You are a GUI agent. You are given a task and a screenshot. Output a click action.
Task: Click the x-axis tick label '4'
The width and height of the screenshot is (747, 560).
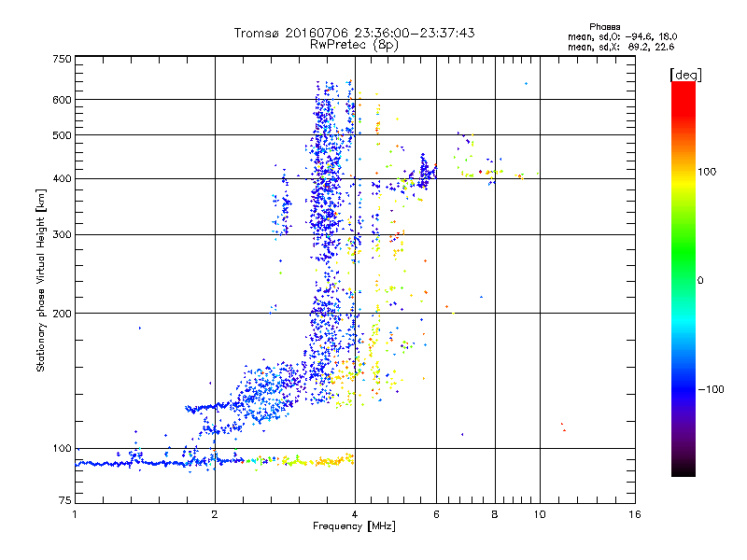[355, 514]
